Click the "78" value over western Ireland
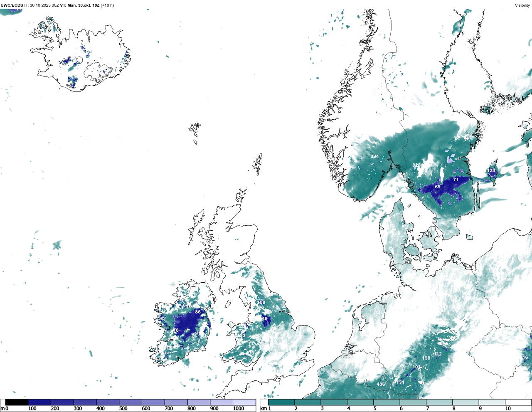The height and width of the screenshot is (412, 532). coord(176,331)
